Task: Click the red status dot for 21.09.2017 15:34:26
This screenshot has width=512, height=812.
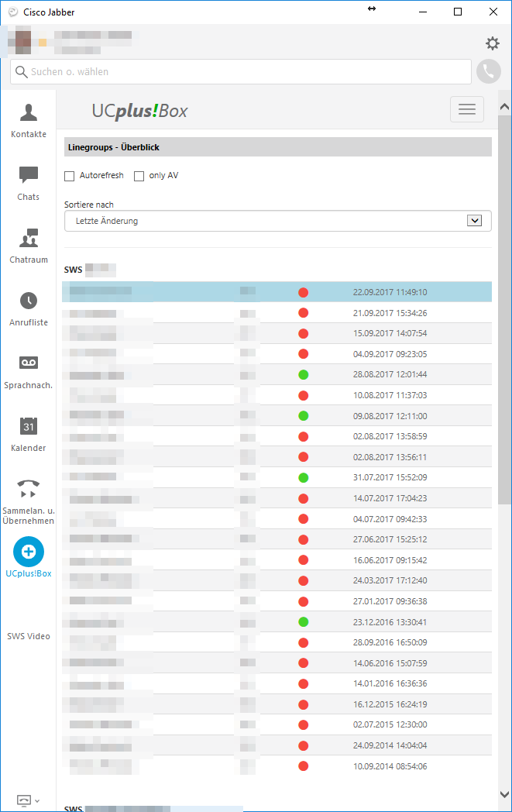Action: click(304, 313)
